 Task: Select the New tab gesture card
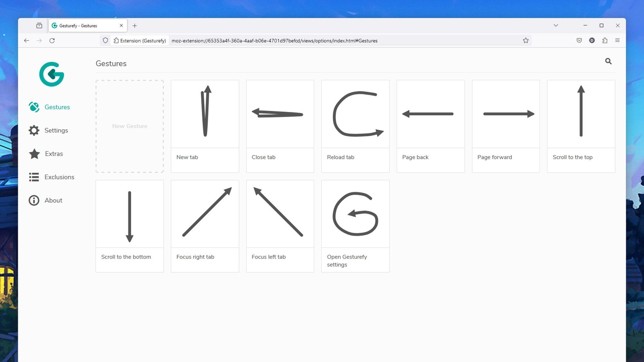[x=205, y=126]
